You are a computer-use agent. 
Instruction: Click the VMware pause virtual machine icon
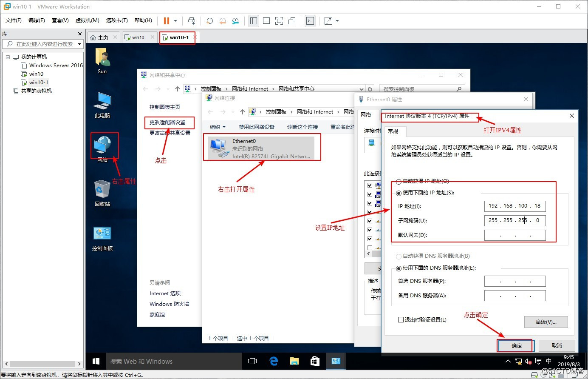pos(167,20)
